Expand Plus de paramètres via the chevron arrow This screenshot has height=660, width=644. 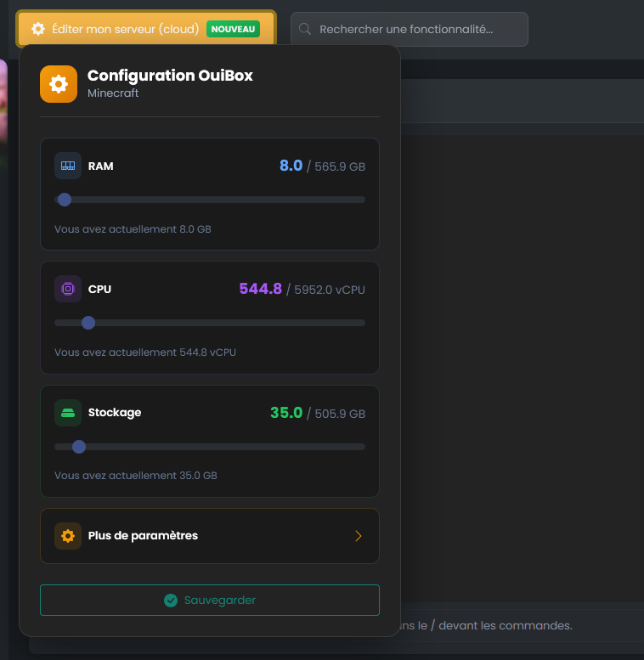pos(359,536)
